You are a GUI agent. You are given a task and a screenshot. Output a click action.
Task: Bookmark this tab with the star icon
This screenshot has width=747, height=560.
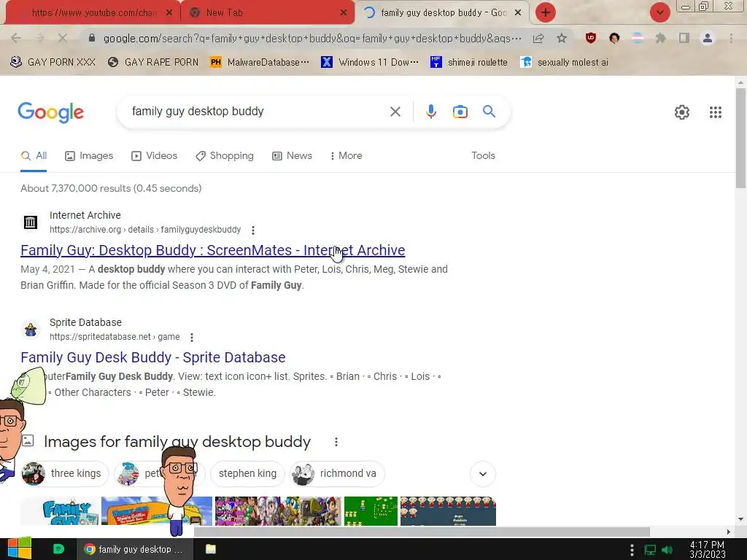562,38
